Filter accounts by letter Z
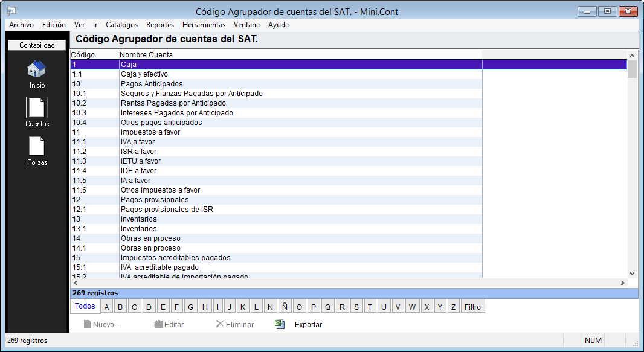This screenshot has width=644, height=352. [454, 307]
